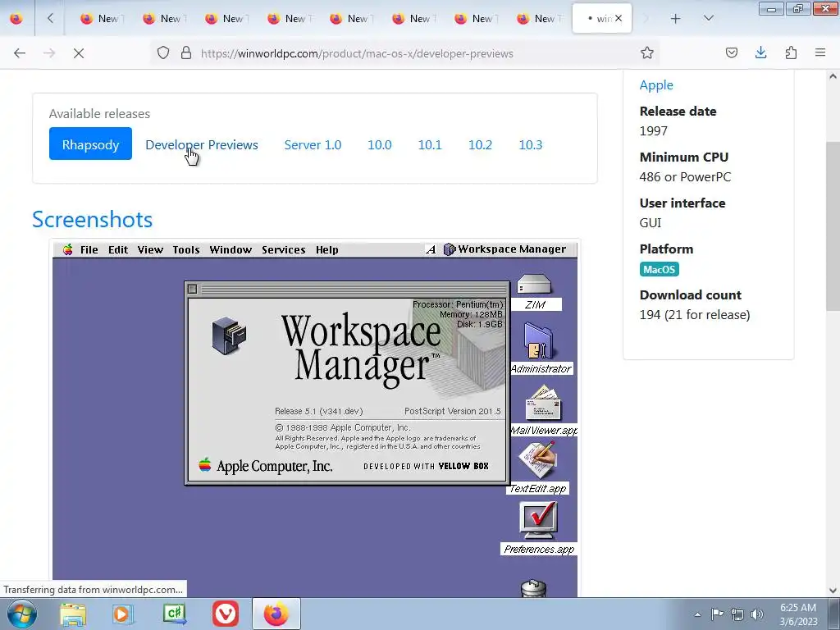Stop loading the page
The width and height of the screenshot is (840, 630).
tap(78, 53)
